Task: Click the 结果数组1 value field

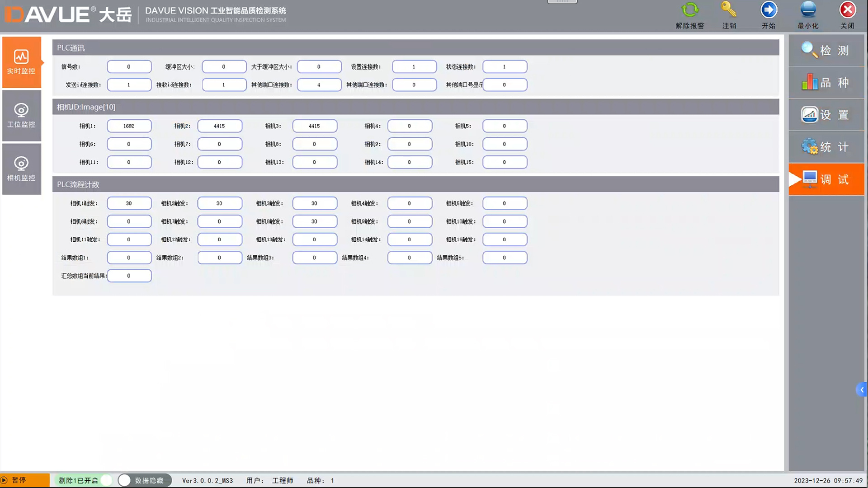Action: tap(129, 258)
